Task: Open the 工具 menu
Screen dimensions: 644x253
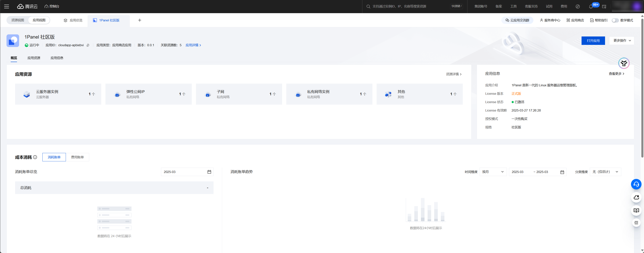Action: pyautogui.click(x=513, y=6)
